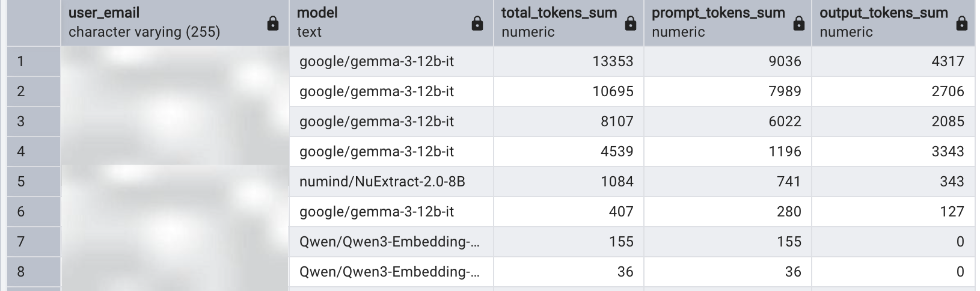Click the numind/NuExtract-2.0-8B model cell
The image size is (980, 291).
(382, 182)
